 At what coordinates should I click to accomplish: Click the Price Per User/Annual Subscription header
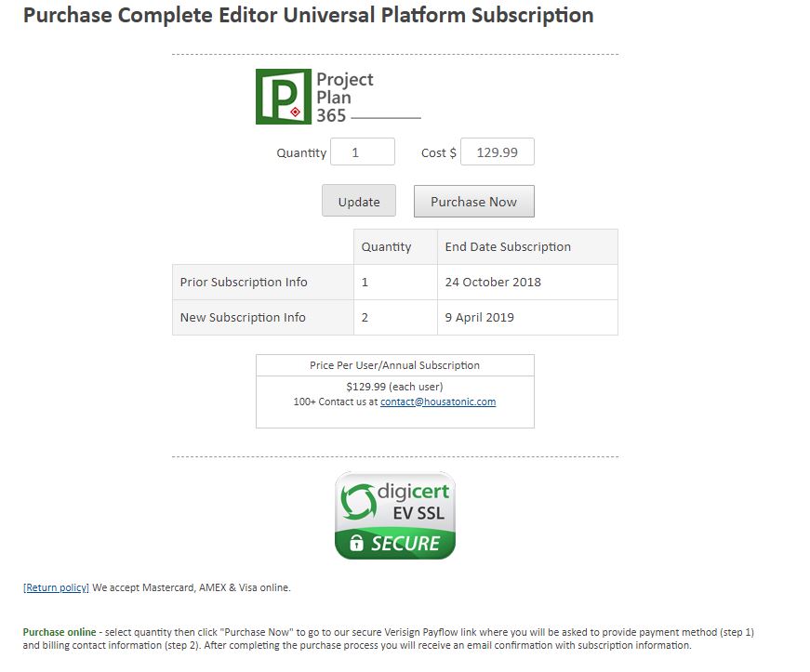coord(394,365)
